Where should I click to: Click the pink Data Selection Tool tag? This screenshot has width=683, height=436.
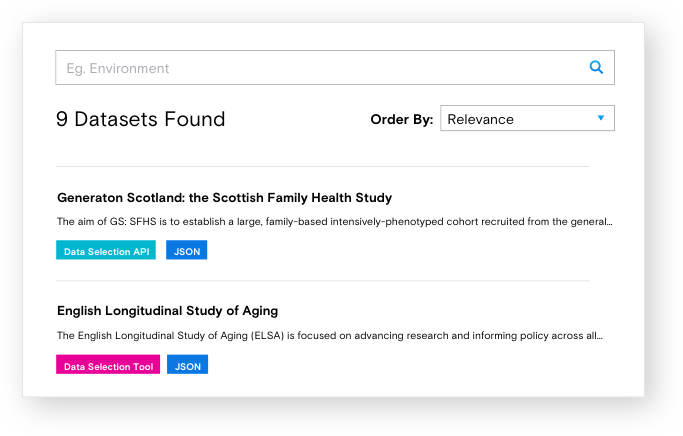pyautogui.click(x=109, y=366)
